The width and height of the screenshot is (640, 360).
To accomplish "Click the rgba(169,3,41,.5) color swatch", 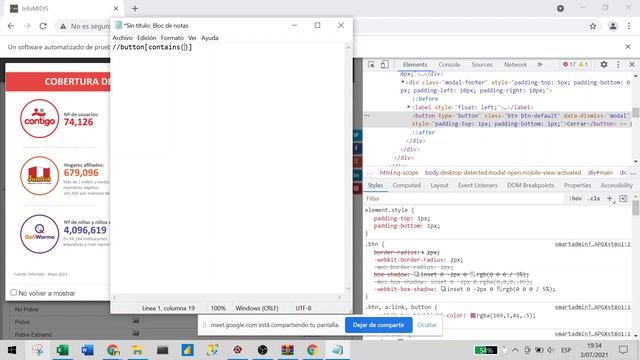I will point(473,316).
